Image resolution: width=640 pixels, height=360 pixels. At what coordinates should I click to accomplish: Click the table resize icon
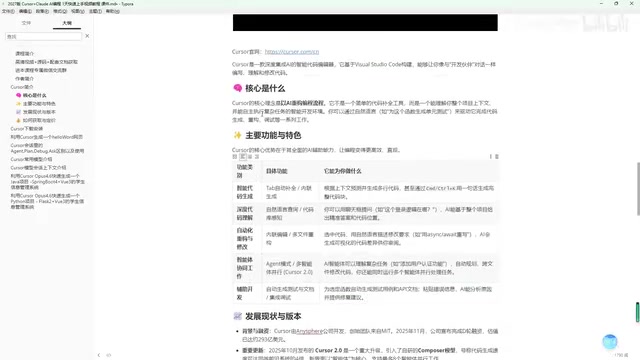click(235, 157)
